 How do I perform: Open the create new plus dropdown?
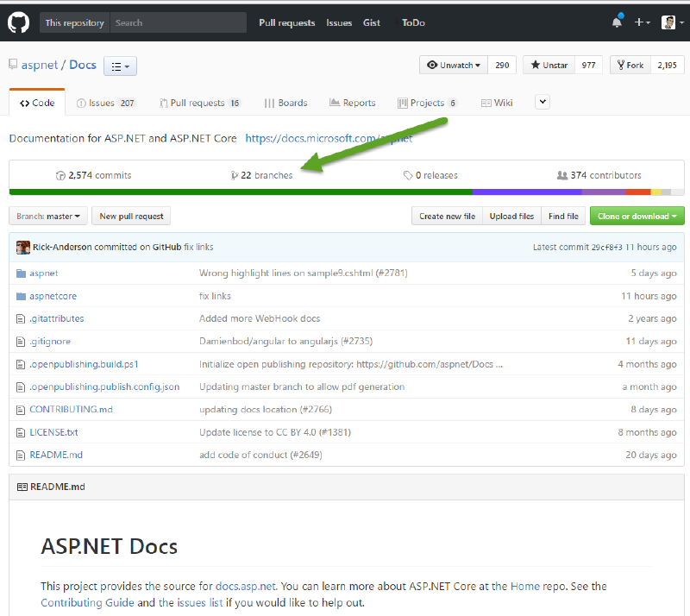(642, 22)
